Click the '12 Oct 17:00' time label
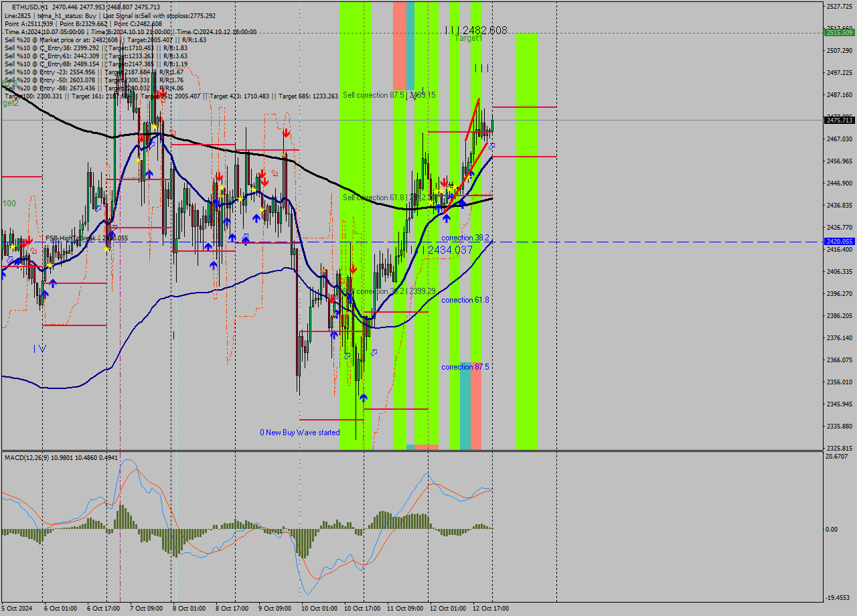The height and width of the screenshot is (616, 857). (491, 609)
